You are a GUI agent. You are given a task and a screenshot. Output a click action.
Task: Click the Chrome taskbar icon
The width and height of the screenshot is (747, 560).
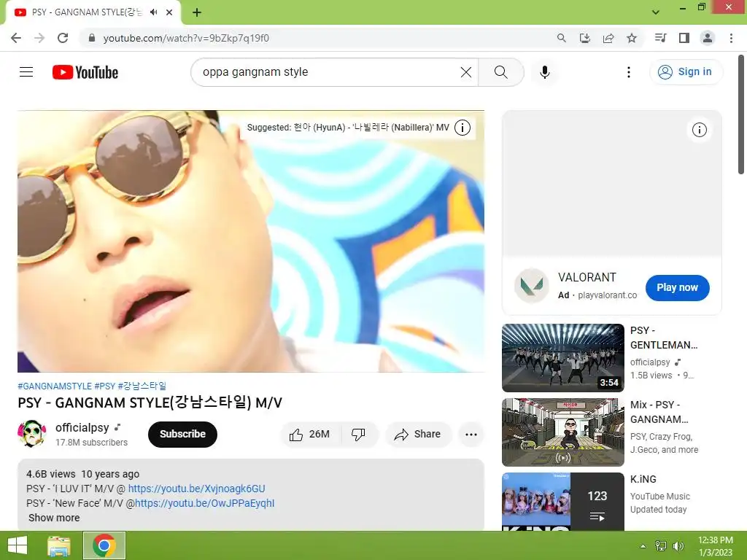point(104,545)
